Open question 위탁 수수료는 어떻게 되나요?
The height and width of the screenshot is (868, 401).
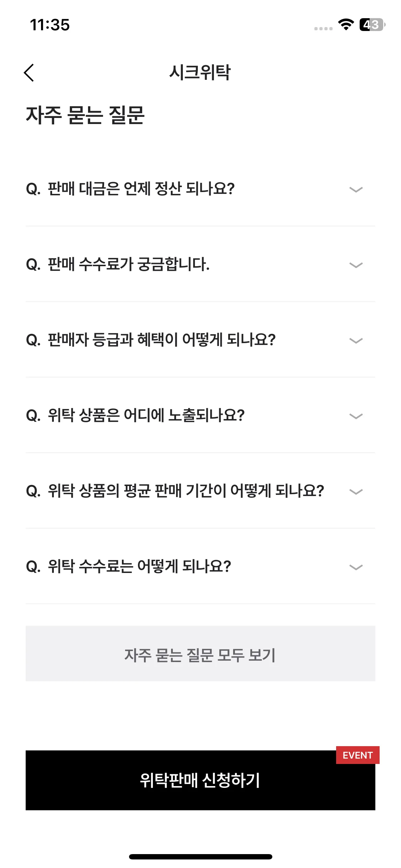coord(200,567)
